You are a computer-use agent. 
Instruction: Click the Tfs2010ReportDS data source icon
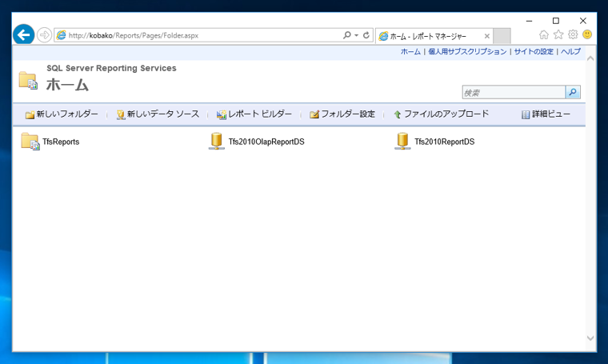(402, 141)
